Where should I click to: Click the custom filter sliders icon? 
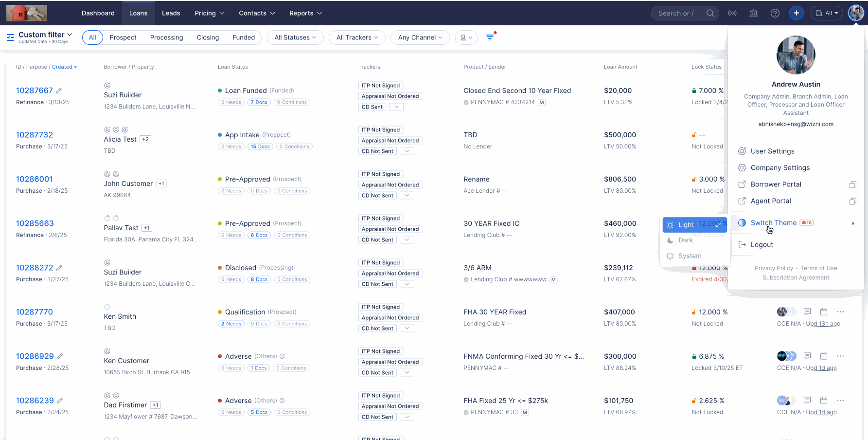[10, 37]
